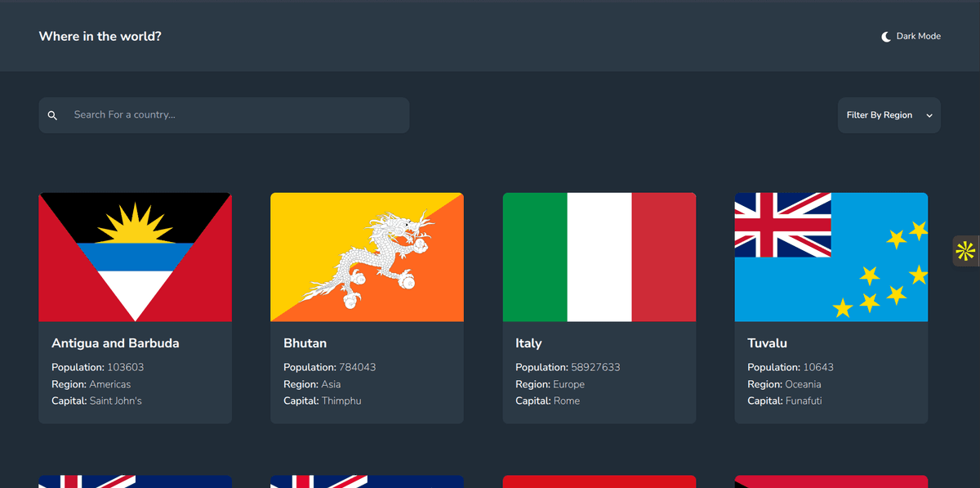The height and width of the screenshot is (488, 980).
Task: Open the Italy country card
Action: [599, 307]
